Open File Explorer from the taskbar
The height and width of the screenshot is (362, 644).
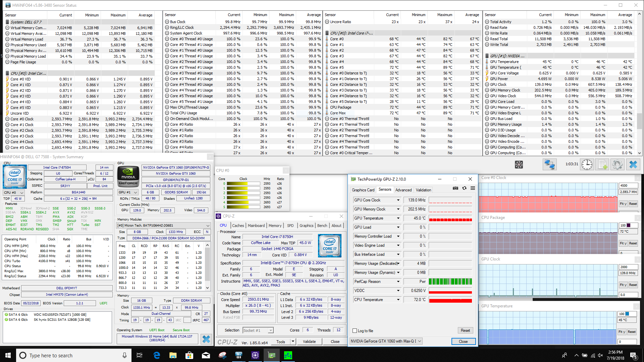(x=173, y=355)
